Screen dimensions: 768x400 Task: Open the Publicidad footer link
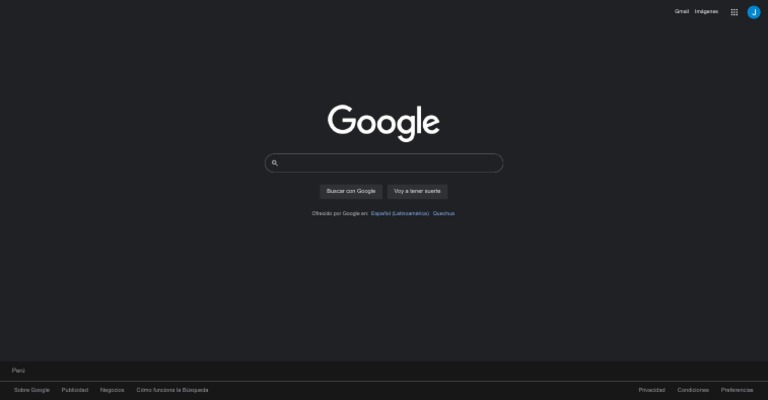(x=75, y=390)
